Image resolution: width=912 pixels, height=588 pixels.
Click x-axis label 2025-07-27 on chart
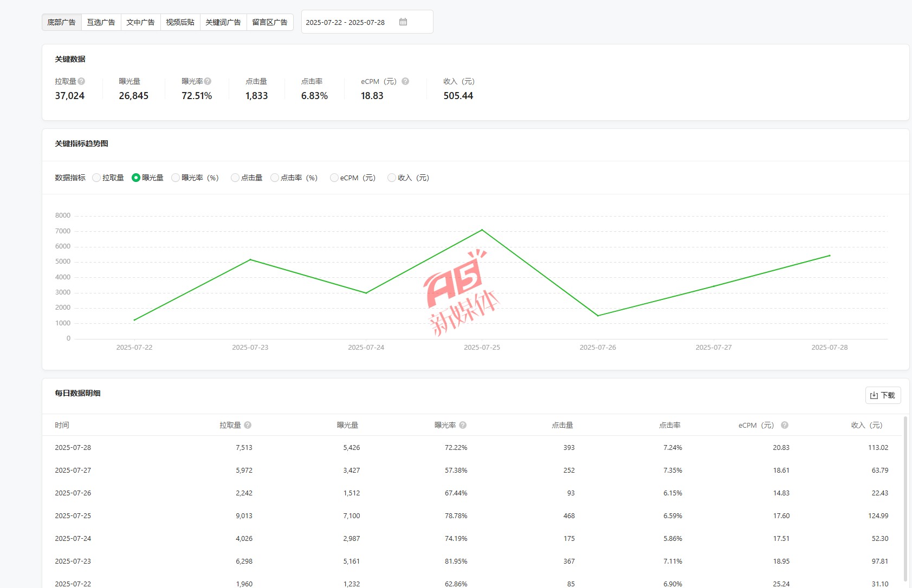[x=714, y=348]
